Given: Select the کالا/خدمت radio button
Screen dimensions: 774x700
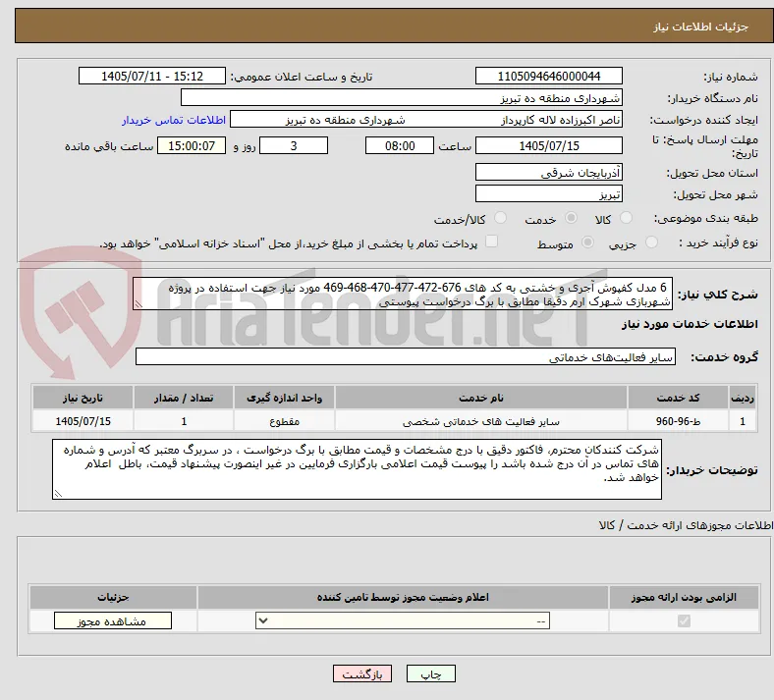Looking at the screenshot, I should coord(501,218).
